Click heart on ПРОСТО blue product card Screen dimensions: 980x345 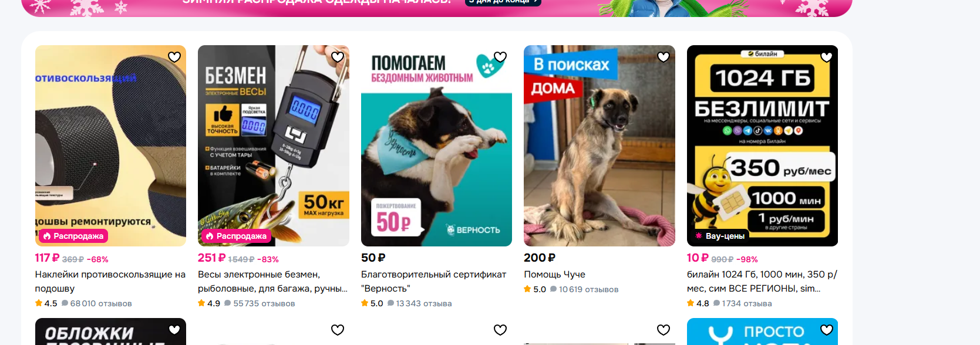point(827,330)
